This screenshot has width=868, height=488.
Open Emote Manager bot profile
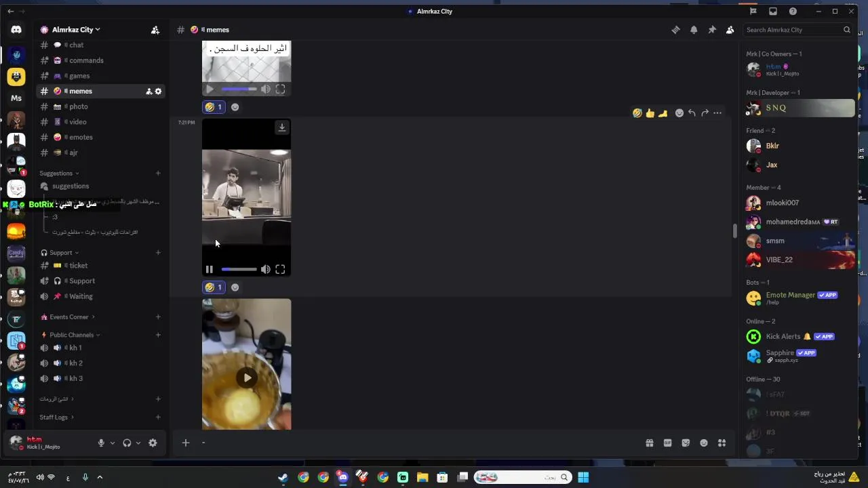pos(800,298)
